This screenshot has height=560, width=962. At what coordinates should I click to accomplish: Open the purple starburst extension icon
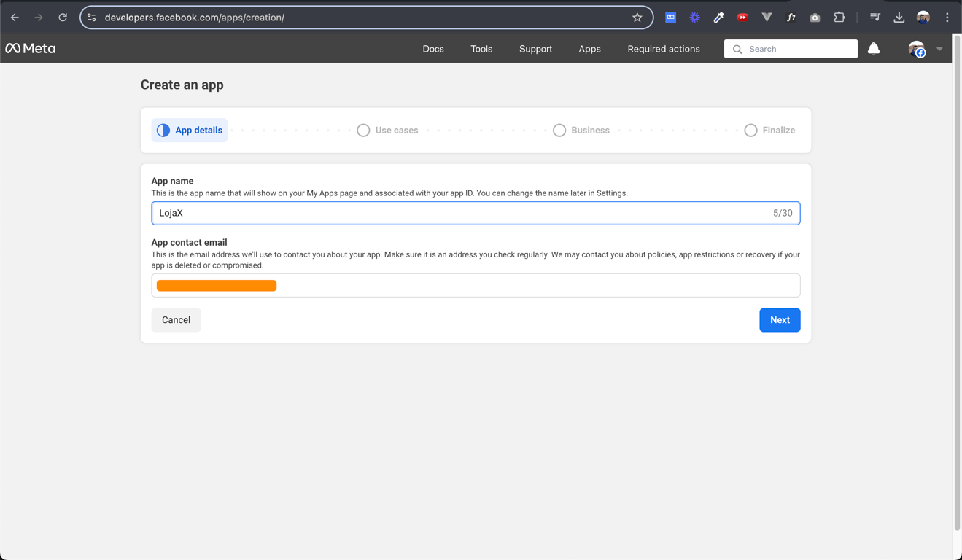(x=694, y=17)
